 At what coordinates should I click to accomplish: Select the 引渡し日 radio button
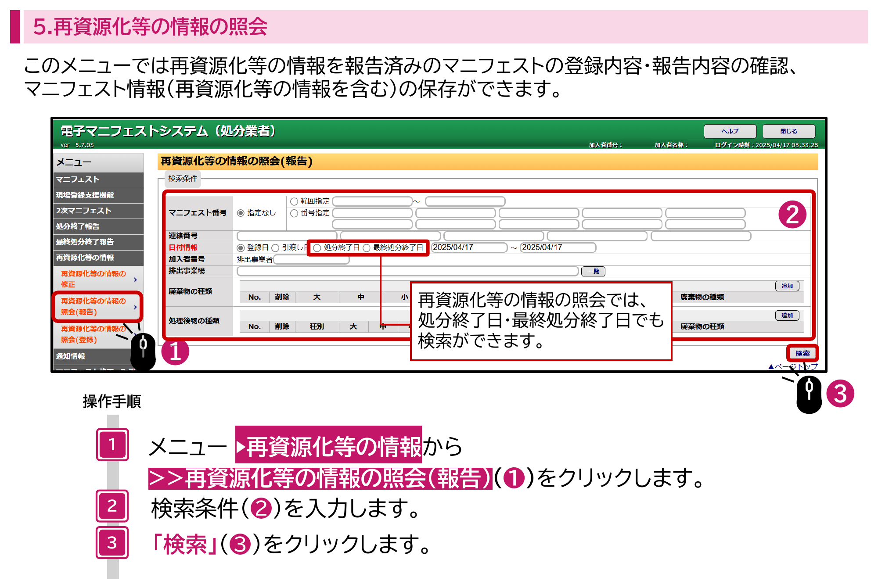click(x=275, y=248)
